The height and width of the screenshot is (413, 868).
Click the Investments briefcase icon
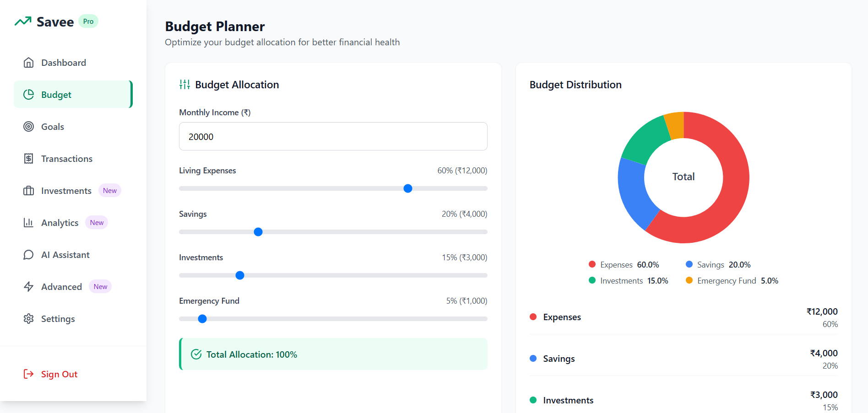pyautogui.click(x=28, y=191)
